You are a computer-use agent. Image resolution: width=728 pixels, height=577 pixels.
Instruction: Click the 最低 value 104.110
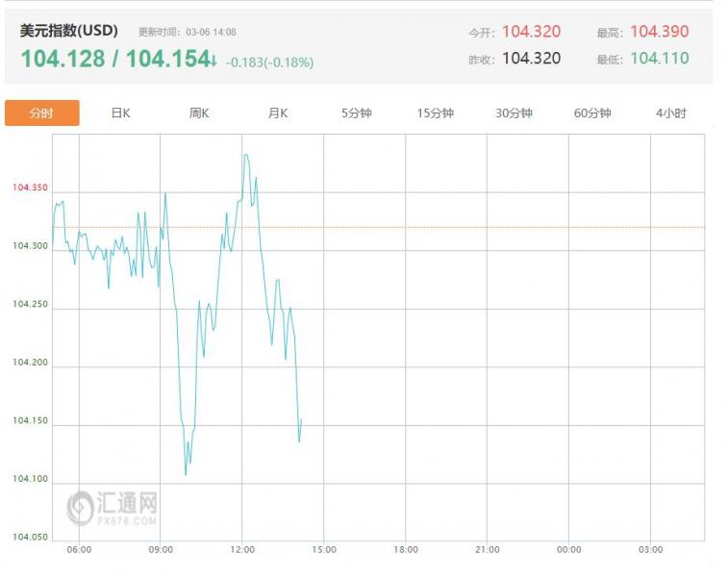point(659,59)
